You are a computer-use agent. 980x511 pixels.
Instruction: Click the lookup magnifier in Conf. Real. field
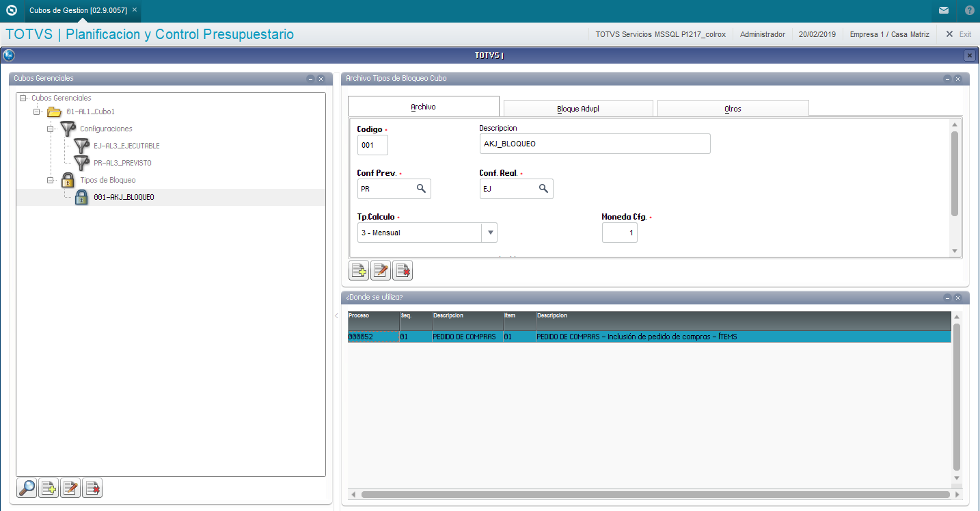543,188
